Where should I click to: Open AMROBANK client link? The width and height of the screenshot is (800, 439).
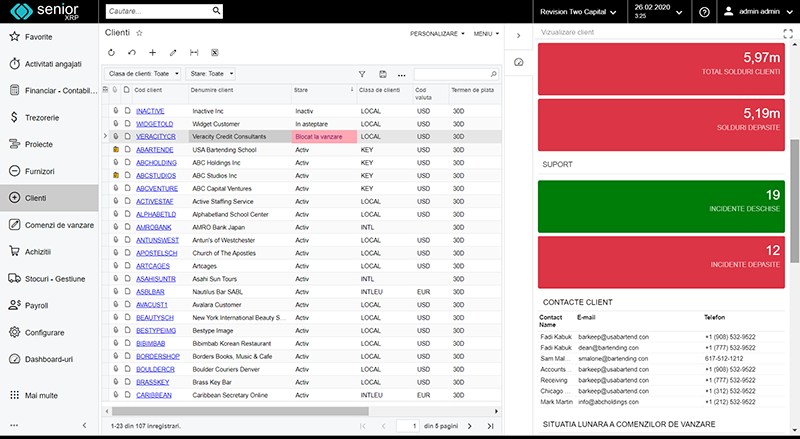click(154, 227)
